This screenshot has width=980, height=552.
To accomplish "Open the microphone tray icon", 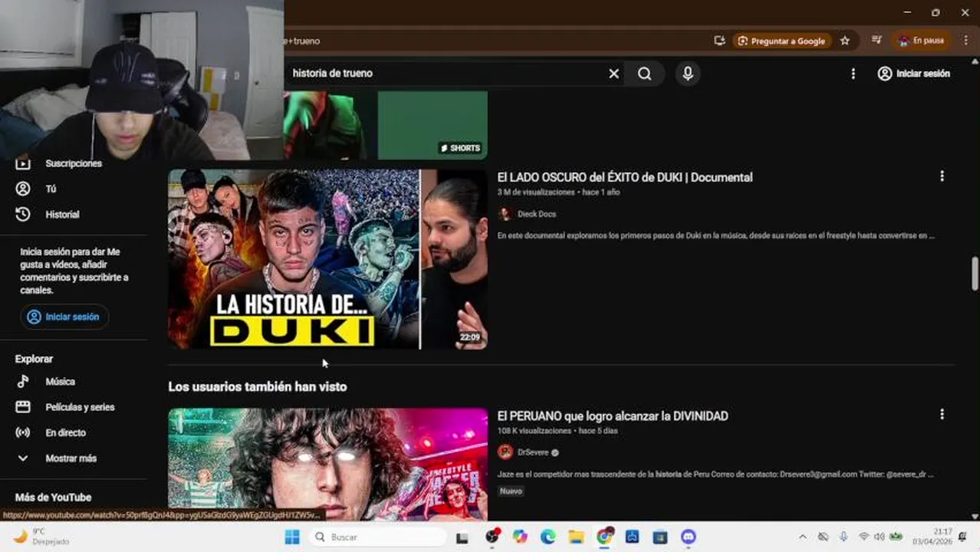I will click(844, 537).
